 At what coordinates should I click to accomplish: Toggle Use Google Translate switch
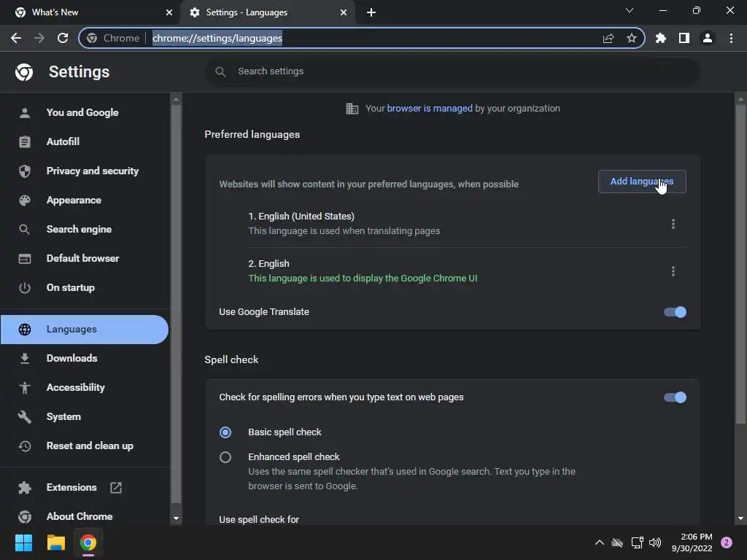(x=675, y=312)
